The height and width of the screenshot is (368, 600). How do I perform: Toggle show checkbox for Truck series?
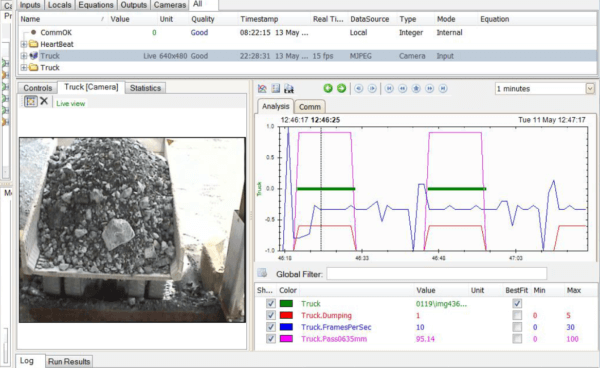[271, 304]
